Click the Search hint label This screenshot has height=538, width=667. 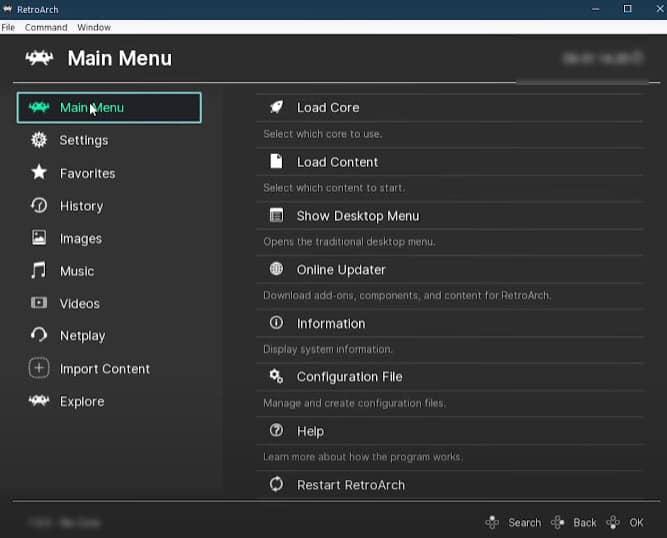pos(524,523)
